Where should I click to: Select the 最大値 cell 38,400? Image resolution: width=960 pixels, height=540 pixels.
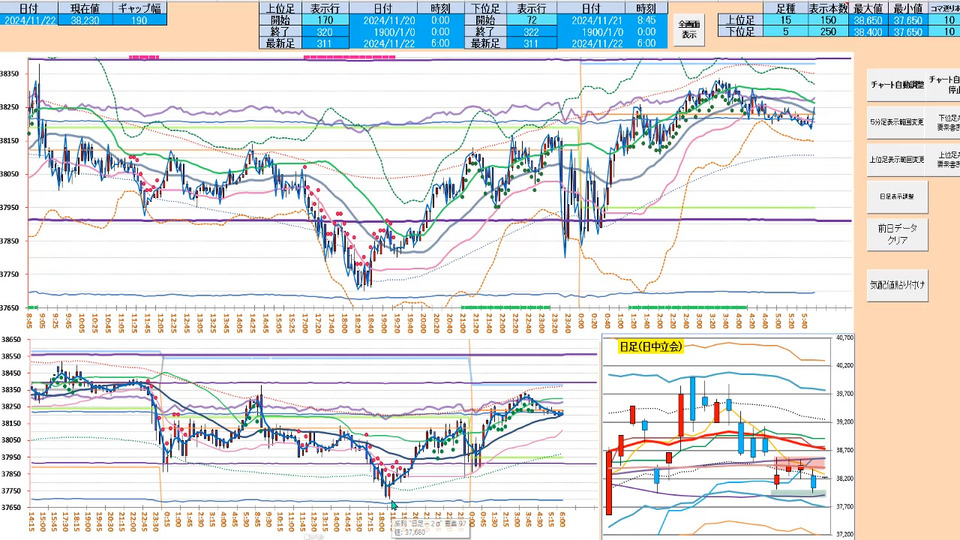(868, 31)
